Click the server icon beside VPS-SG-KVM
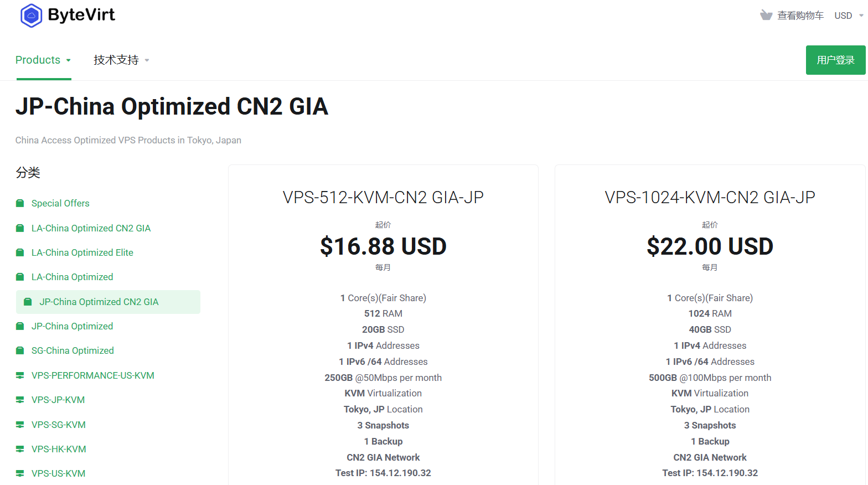This screenshot has width=868, height=485. (19, 425)
